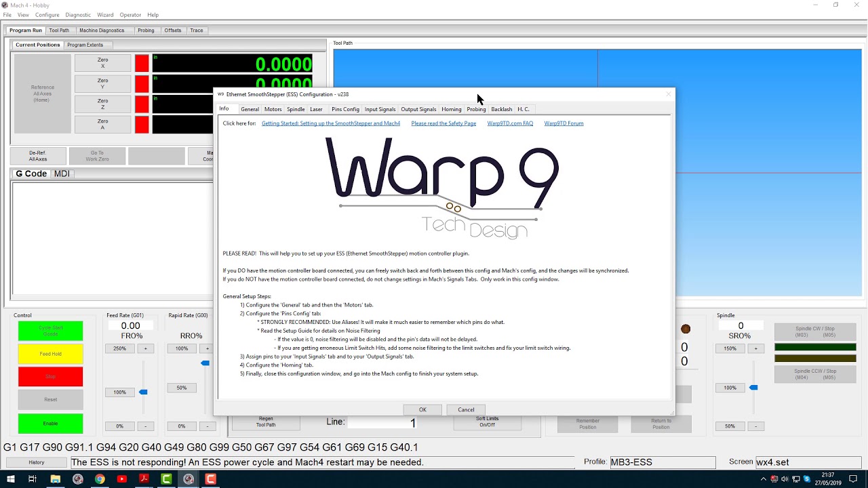Switch to Machine Diagnostics tab in Mach4
The height and width of the screenshot is (488, 868).
point(102,30)
